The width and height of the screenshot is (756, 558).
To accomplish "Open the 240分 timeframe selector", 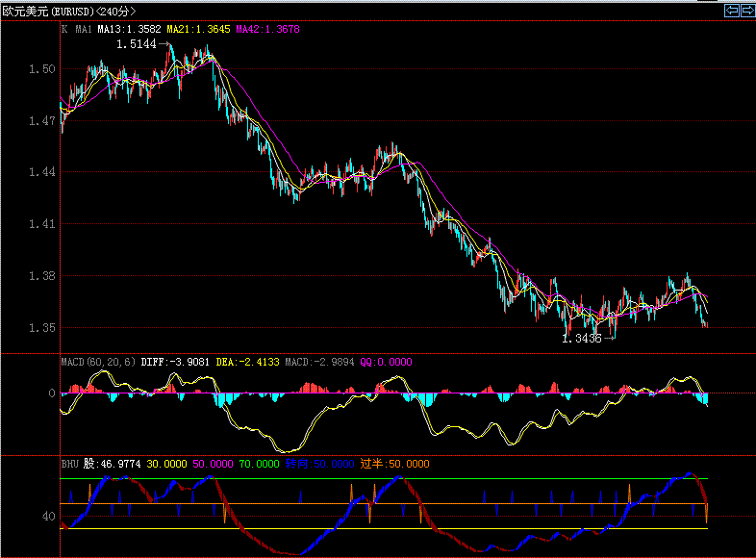I will click(113, 11).
